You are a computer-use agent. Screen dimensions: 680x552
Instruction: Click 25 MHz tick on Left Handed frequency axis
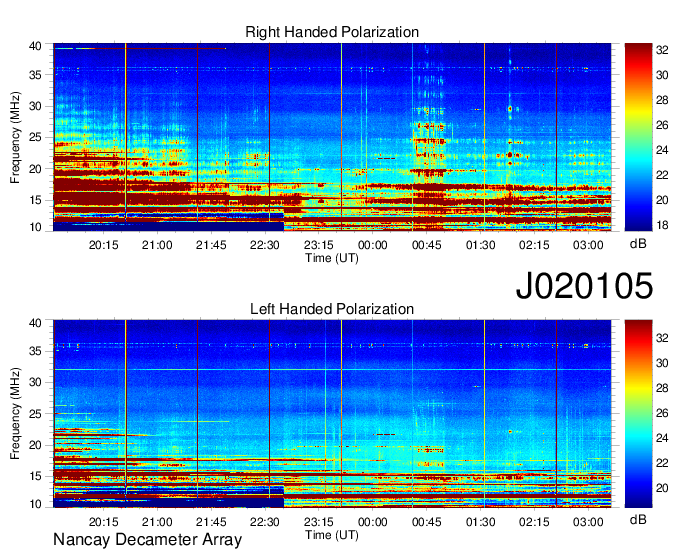35,414
